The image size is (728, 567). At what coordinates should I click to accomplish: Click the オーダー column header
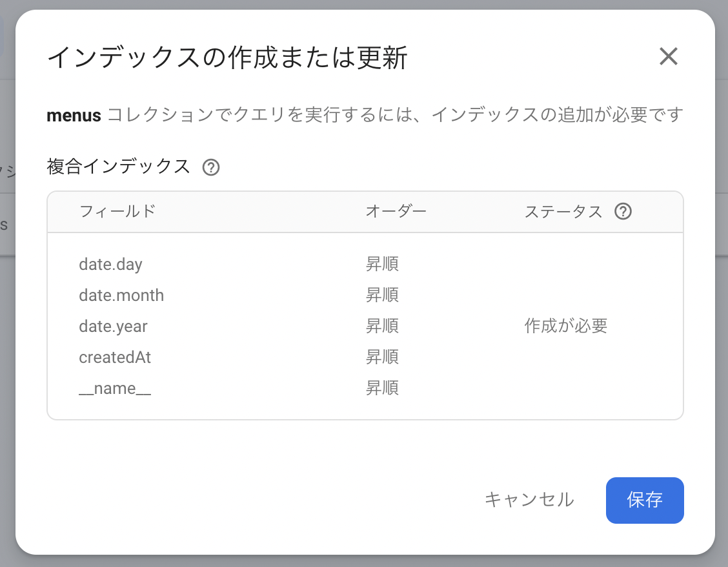coord(396,211)
